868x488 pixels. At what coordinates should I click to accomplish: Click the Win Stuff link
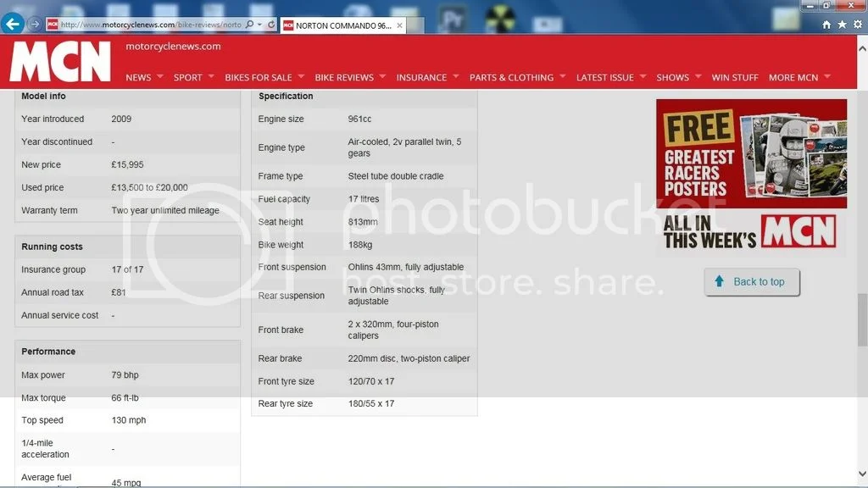click(x=735, y=77)
